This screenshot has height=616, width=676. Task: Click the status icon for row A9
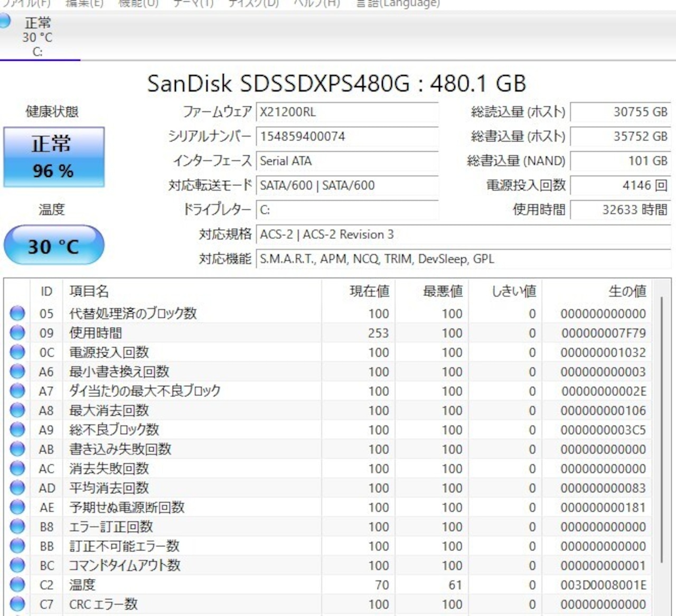click(17, 430)
